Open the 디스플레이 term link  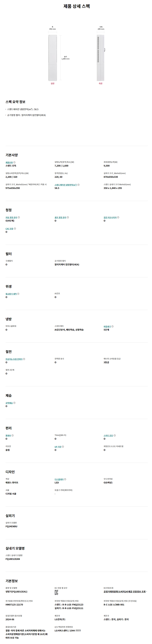pos(59,480)
